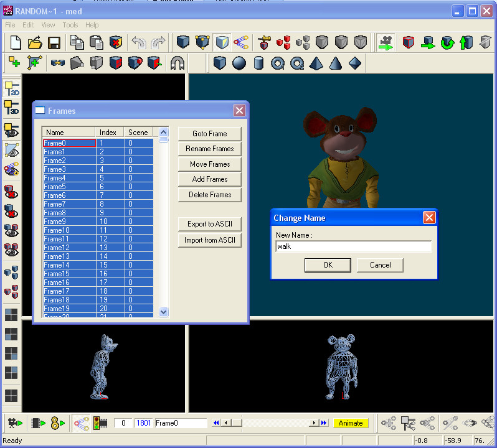The height and width of the screenshot is (448, 497).
Task: Click the figure-eight play icon in the bottom bar
Action: (x=58, y=423)
